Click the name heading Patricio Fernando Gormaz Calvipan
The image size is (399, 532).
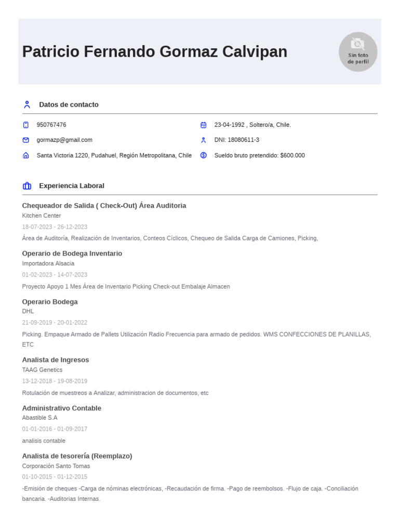pyautogui.click(x=155, y=52)
